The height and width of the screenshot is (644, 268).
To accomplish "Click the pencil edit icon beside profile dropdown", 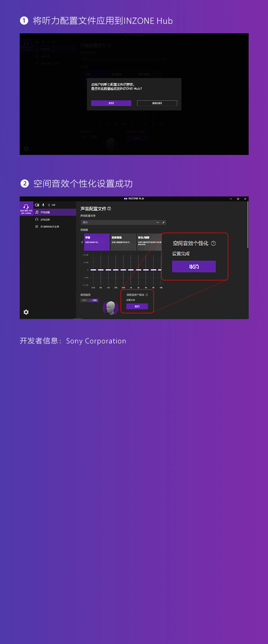I will coord(164,222).
